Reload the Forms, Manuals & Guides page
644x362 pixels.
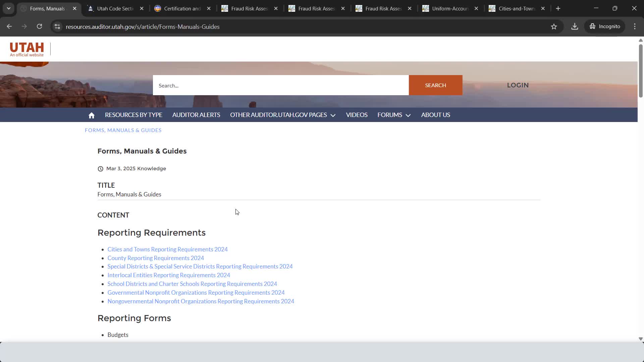pos(39,26)
